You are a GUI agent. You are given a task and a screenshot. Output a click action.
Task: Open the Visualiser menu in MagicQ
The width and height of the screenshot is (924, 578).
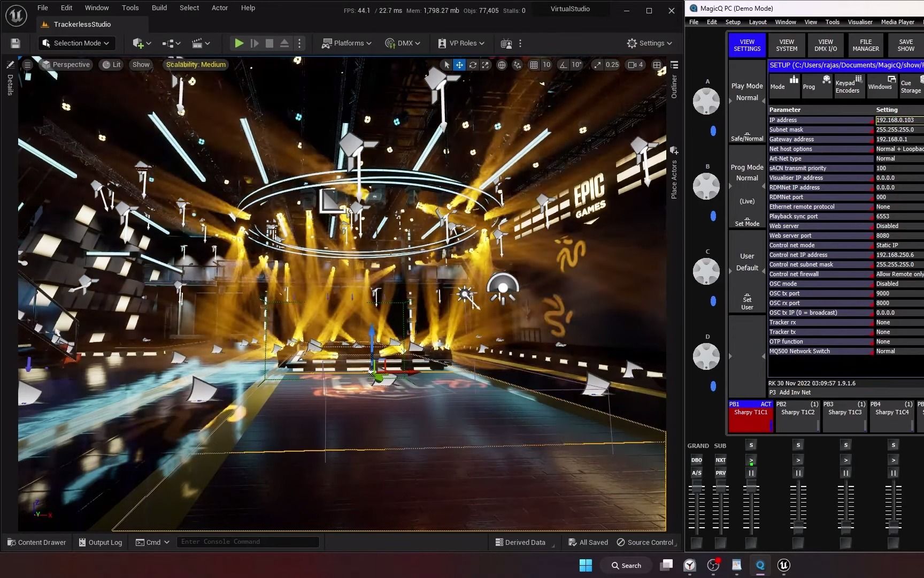click(x=859, y=22)
